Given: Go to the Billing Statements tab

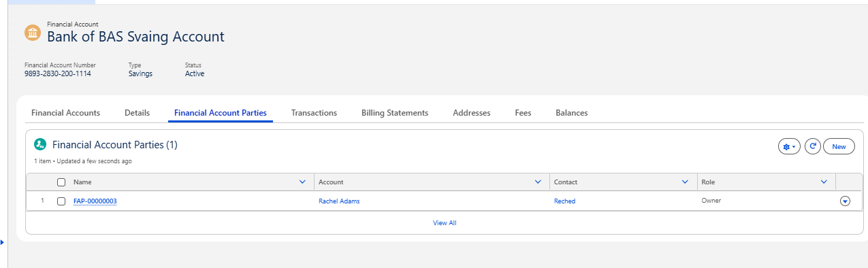Looking at the screenshot, I should pyautogui.click(x=395, y=113).
